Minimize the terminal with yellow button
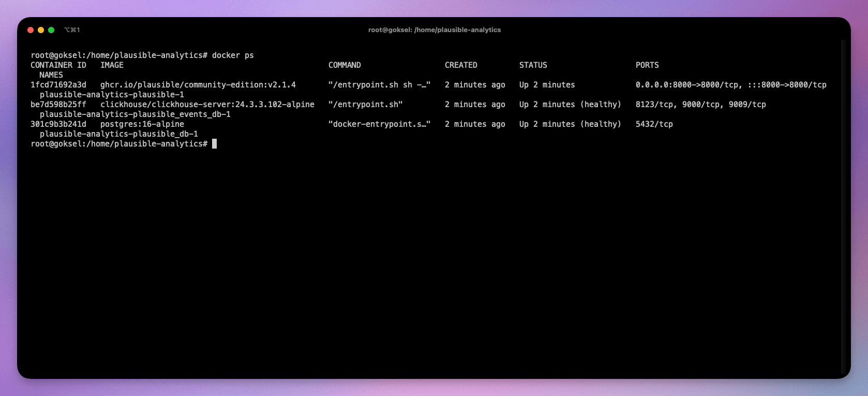Viewport: 868px width, 396px height. [x=41, y=30]
